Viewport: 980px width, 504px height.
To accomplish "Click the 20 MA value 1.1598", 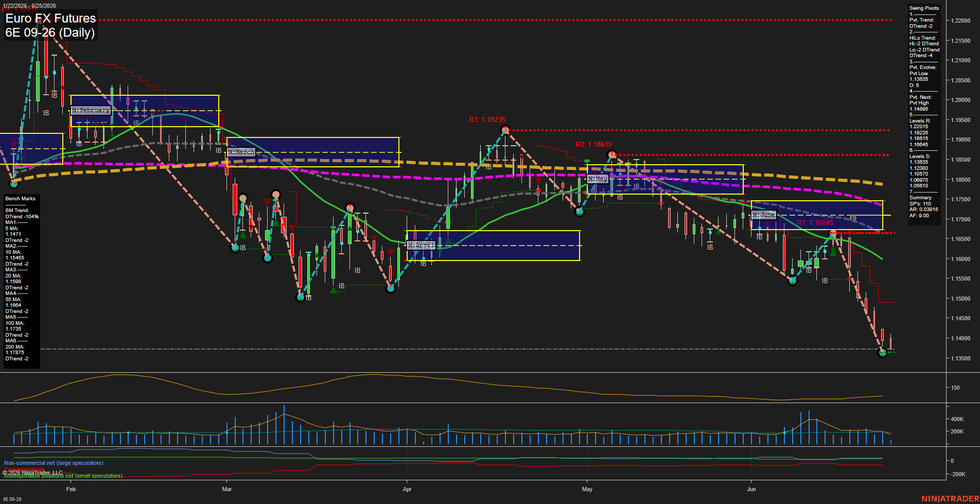I will 13,282.
